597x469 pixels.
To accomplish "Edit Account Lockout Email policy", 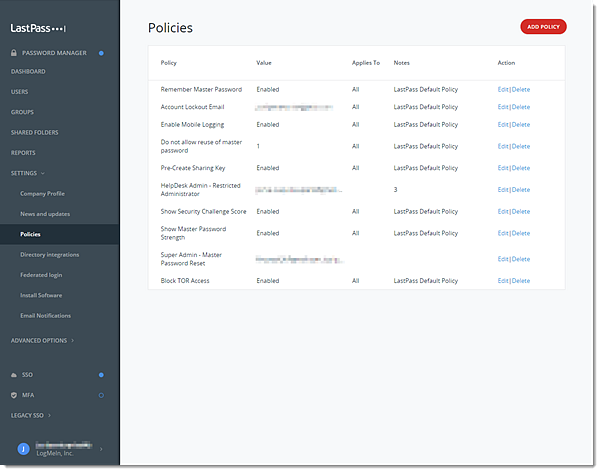I will pyautogui.click(x=503, y=107).
